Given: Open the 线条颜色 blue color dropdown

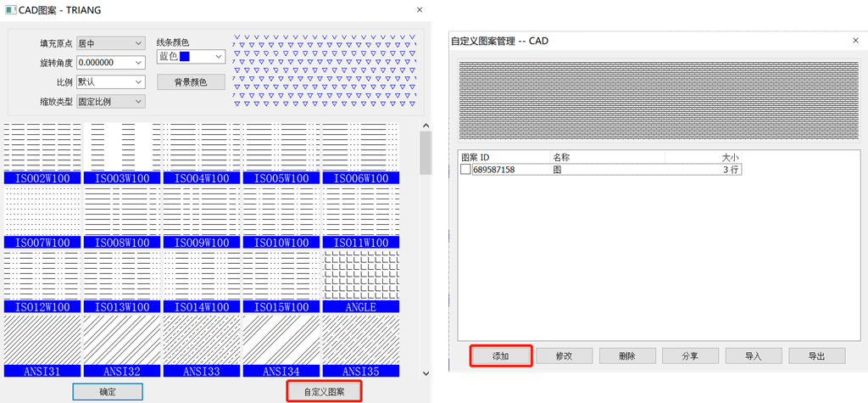Looking at the screenshot, I should (x=191, y=57).
